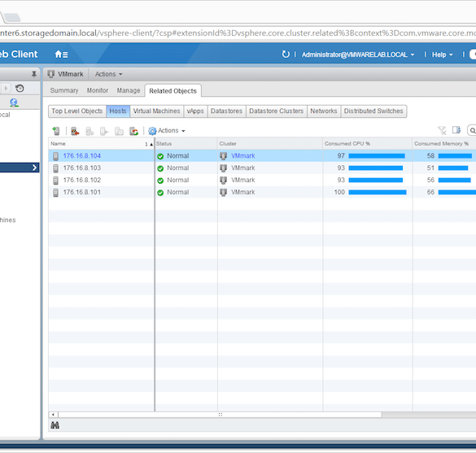This screenshot has width=476, height=453.
Task: Click the Status column header
Action: tap(186, 143)
